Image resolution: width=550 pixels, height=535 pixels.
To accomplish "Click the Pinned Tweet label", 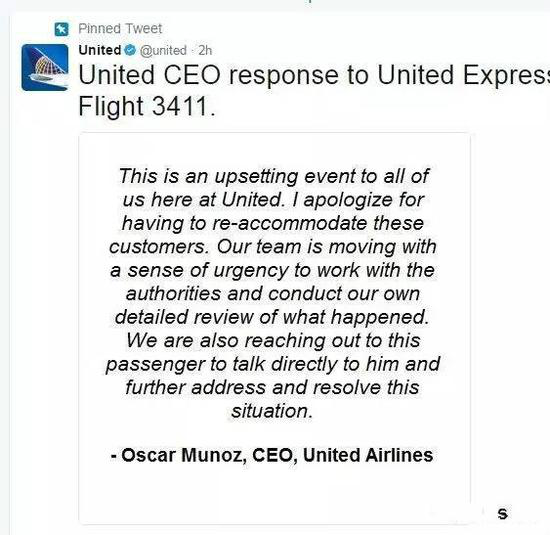I will point(120,29).
